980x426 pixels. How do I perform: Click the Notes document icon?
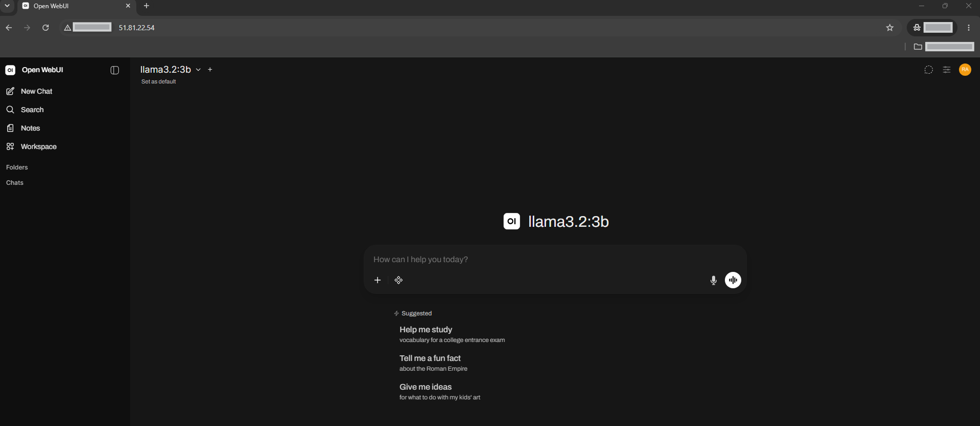(10, 128)
